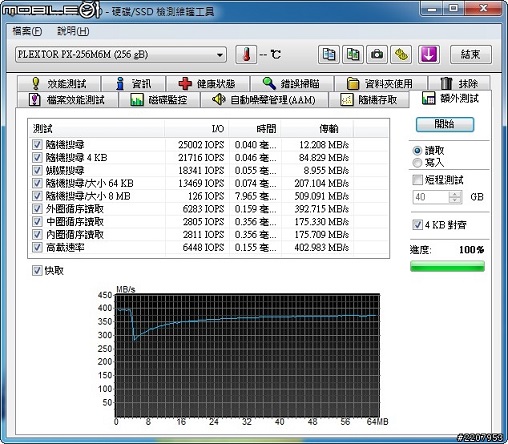This screenshot has width=508, height=444.
Task: Click the camera save screenshot icon
Action: click(377, 54)
